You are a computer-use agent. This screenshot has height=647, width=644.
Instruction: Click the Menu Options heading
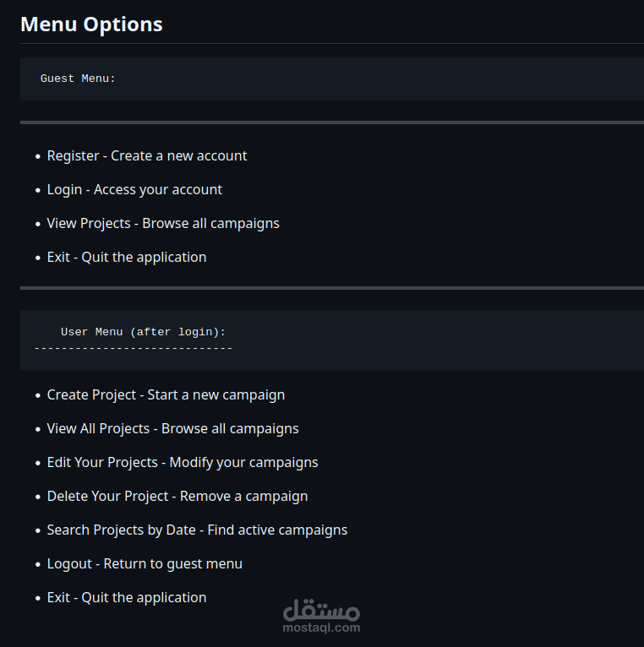coord(91,24)
